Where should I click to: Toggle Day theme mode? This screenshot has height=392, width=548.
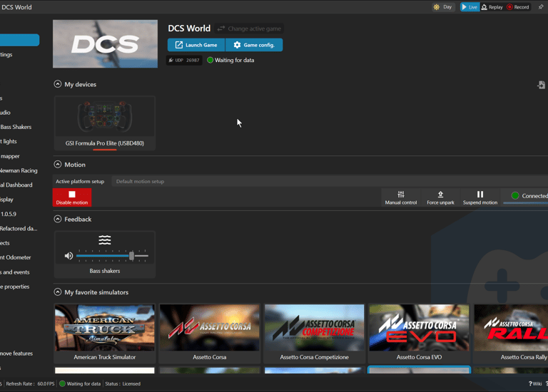click(x=443, y=7)
